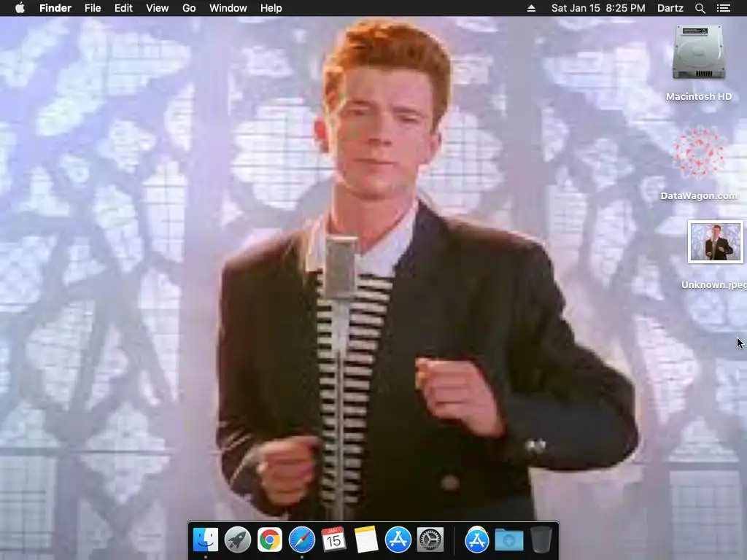Image resolution: width=747 pixels, height=560 pixels.
Task: Open the Edit menu
Action: (123, 8)
